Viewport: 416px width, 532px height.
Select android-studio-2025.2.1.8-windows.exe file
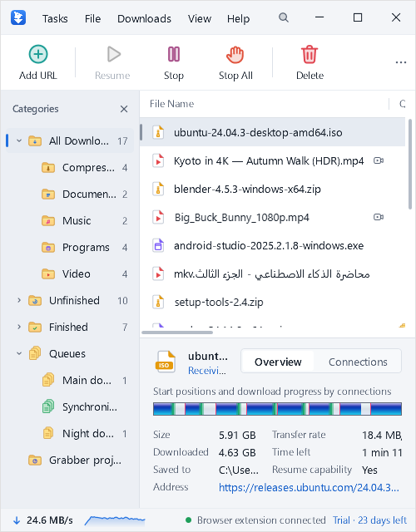(x=272, y=245)
